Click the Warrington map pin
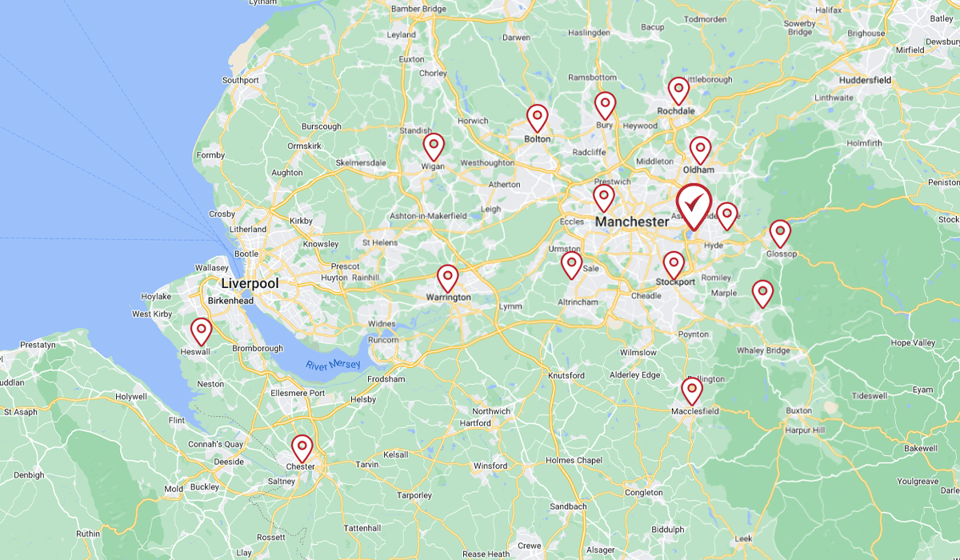Screen dimensions: 960x560 click(448, 279)
